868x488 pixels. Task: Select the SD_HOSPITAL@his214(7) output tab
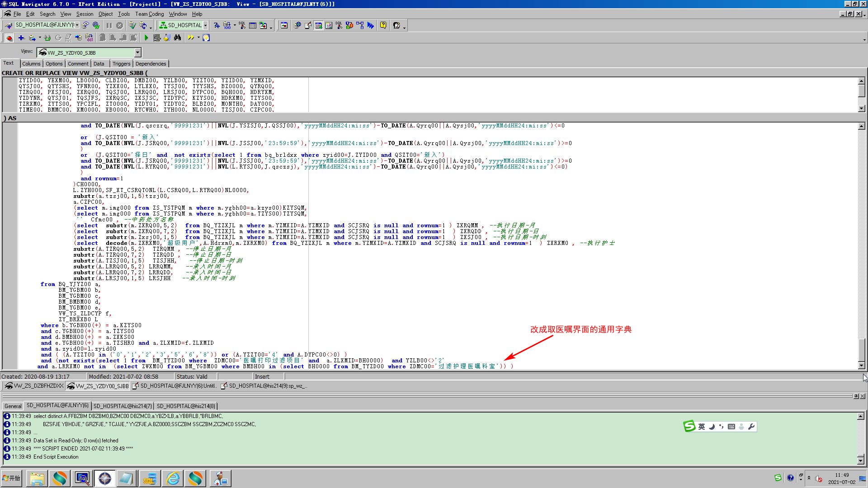click(122, 406)
